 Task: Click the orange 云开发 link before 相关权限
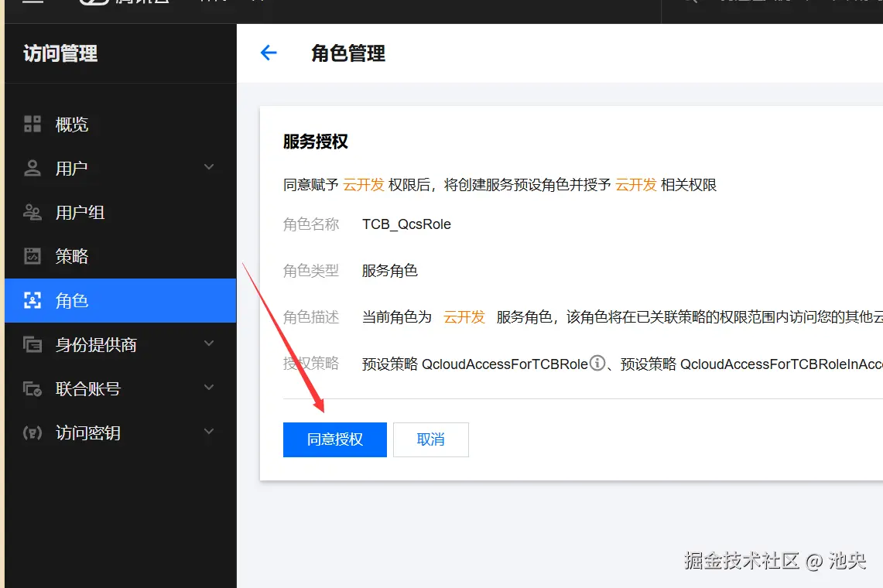point(636,185)
